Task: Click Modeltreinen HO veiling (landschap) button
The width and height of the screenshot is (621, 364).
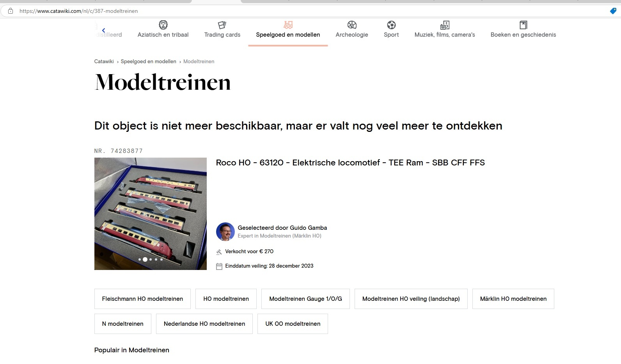Action: [411, 299]
